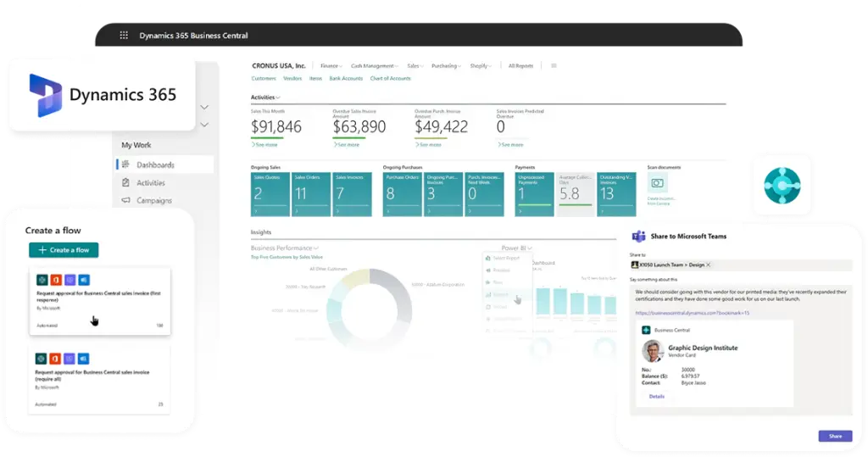Click the Business Central round teal icon
The height and width of the screenshot is (457, 868).
click(782, 186)
